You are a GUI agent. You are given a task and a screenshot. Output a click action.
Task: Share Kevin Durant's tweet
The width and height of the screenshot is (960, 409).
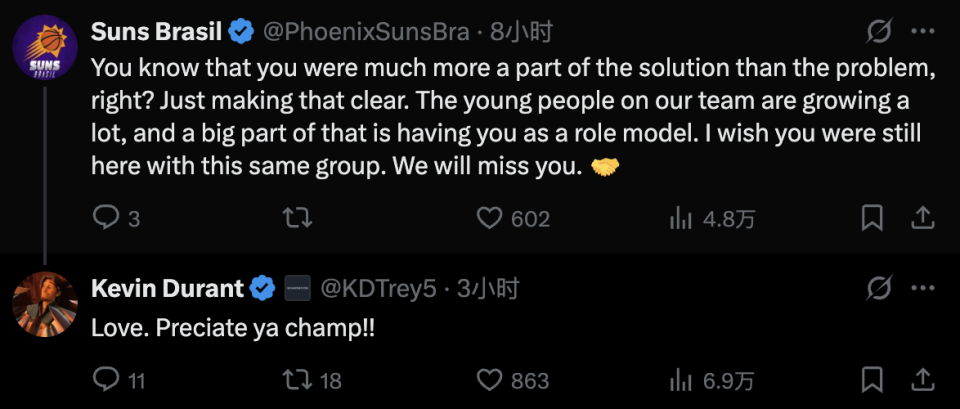923,379
